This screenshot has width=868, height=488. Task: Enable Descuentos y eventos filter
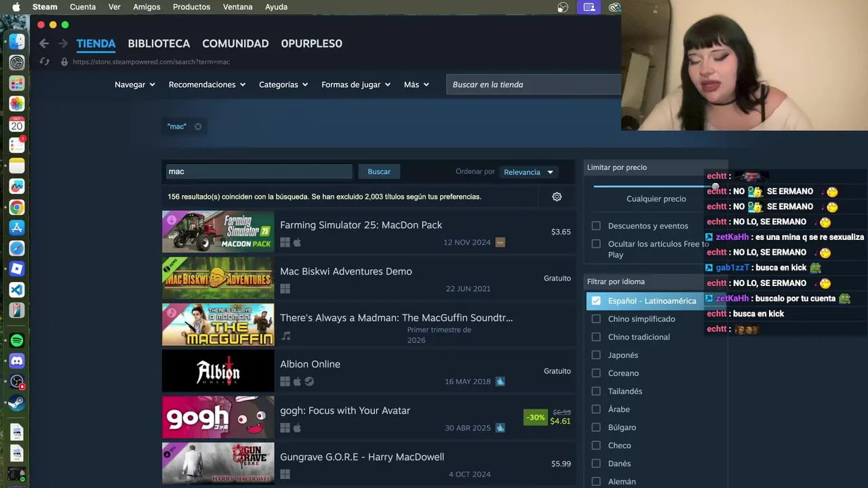(596, 226)
